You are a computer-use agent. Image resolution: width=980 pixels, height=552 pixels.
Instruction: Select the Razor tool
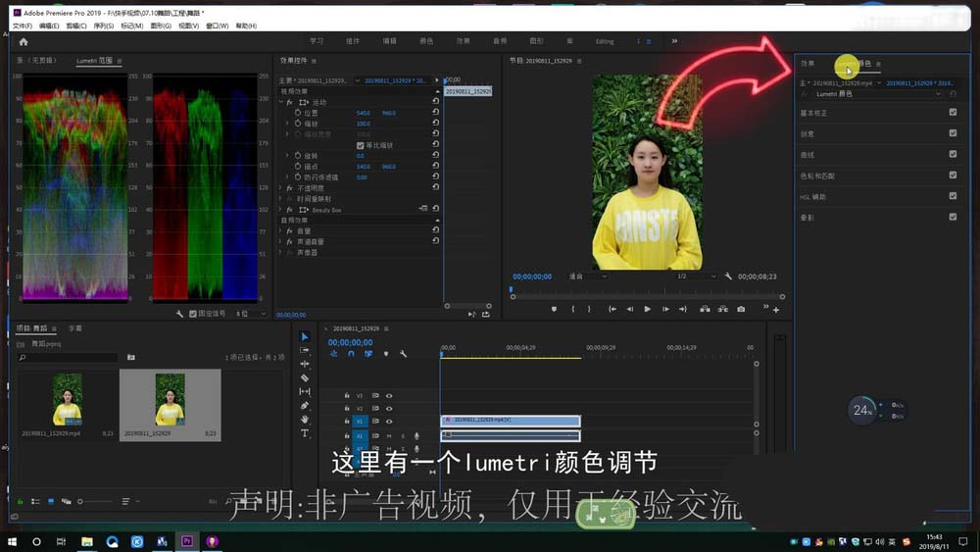(305, 377)
